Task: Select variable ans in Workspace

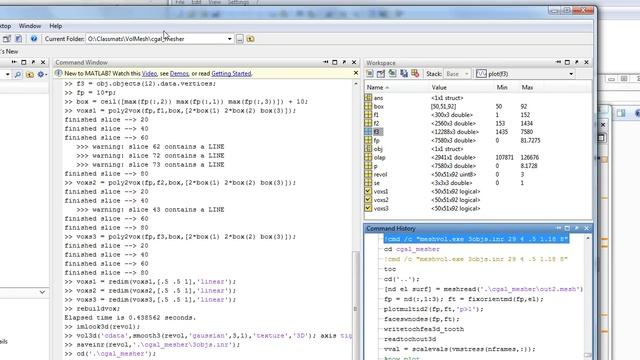Action: (x=378, y=98)
